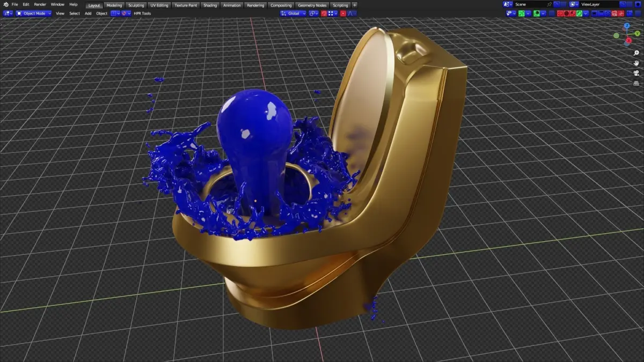Screen dimensions: 644x362
Task: Open the Window menu
Action: [57, 5]
